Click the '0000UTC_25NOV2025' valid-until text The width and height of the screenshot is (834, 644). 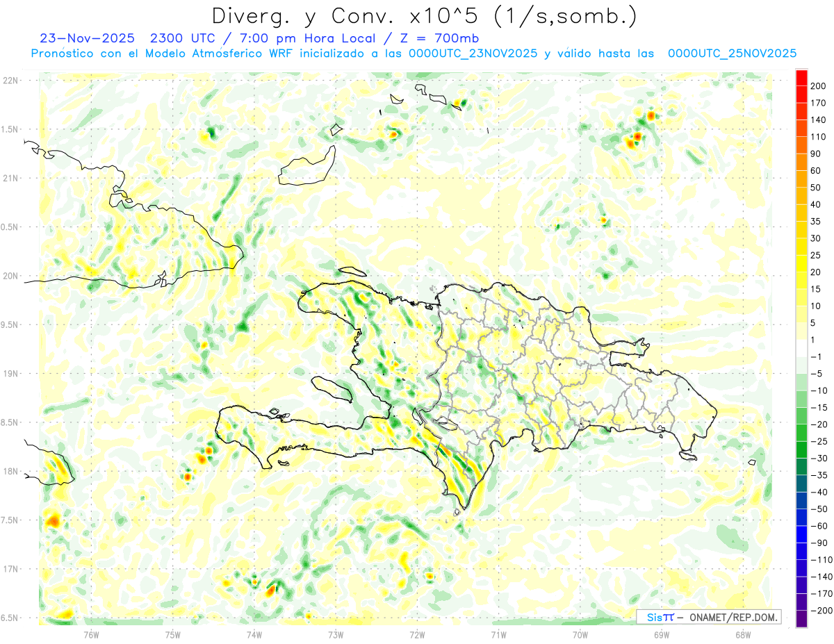(x=732, y=53)
